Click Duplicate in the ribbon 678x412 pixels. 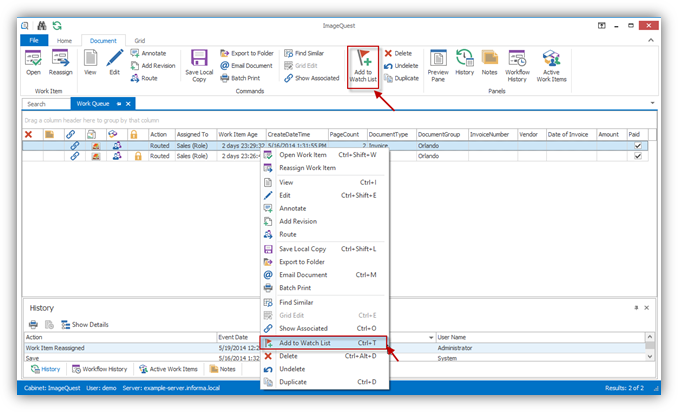pyautogui.click(x=402, y=78)
